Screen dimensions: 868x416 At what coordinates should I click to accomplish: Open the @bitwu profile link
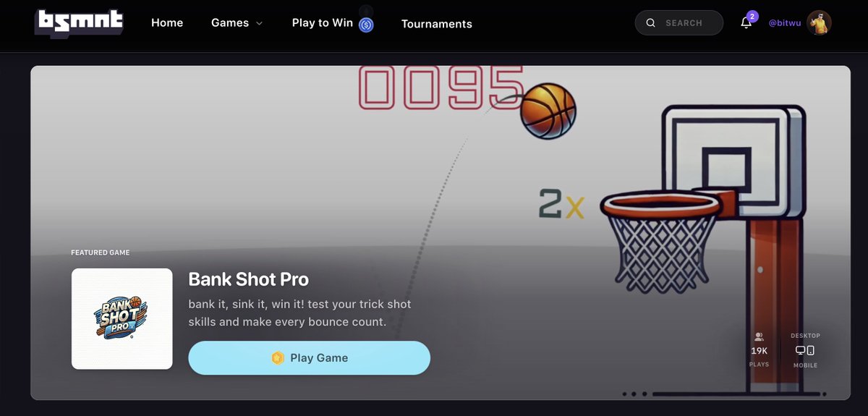[x=784, y=23]
